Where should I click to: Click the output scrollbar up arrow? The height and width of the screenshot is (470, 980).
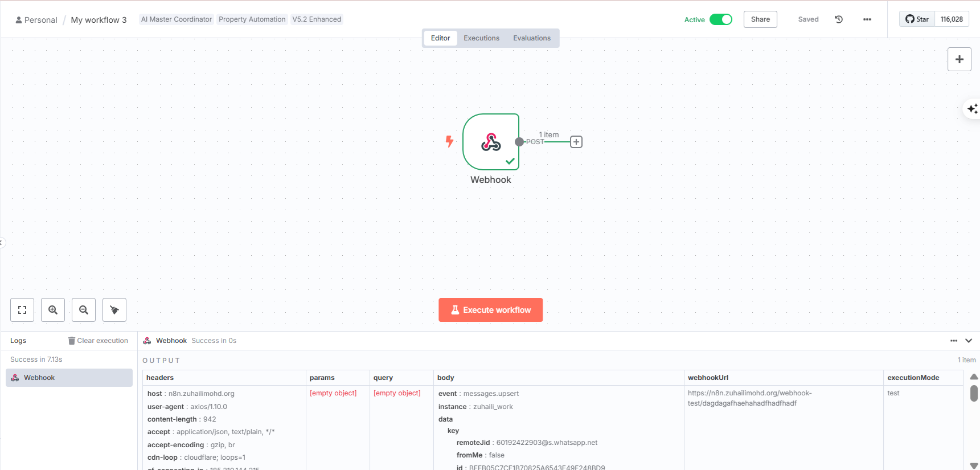click(x=974, y=377)
